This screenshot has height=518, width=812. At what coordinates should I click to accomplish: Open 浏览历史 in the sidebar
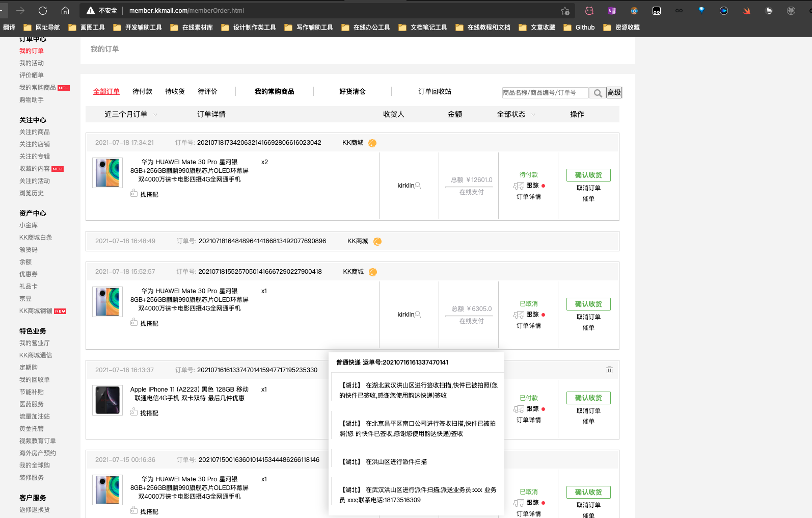pyautogui.click(x=32, y=193)
